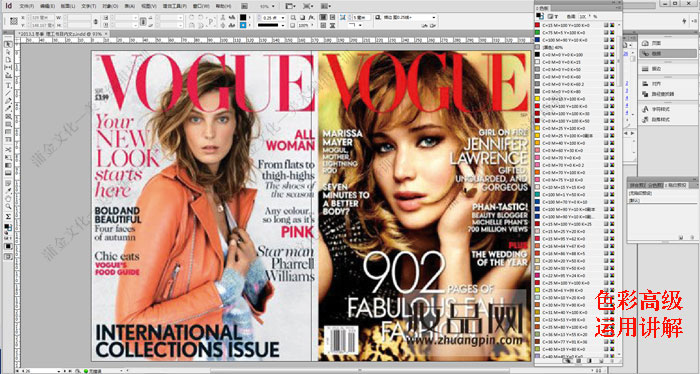Select the Gap tool
Screen dimensions: 700x374
click(x=8, y=67)
